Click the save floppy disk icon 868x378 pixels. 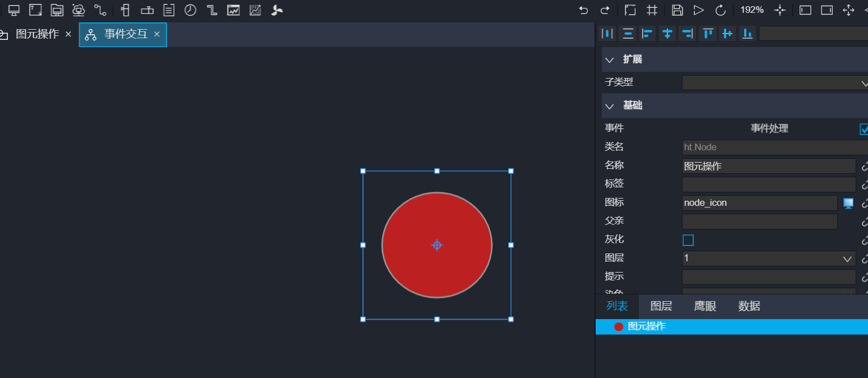pos(677,10)
